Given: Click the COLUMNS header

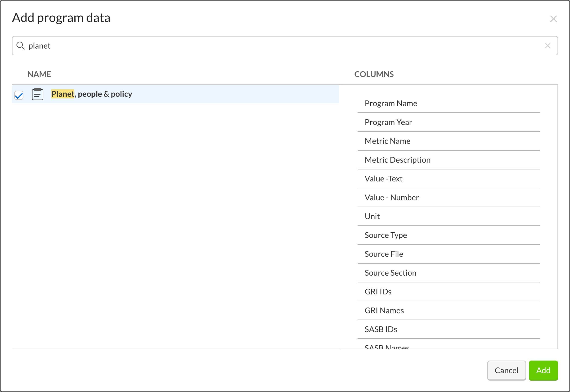Looking at the screenshot, I should click(x=374, y=74).
